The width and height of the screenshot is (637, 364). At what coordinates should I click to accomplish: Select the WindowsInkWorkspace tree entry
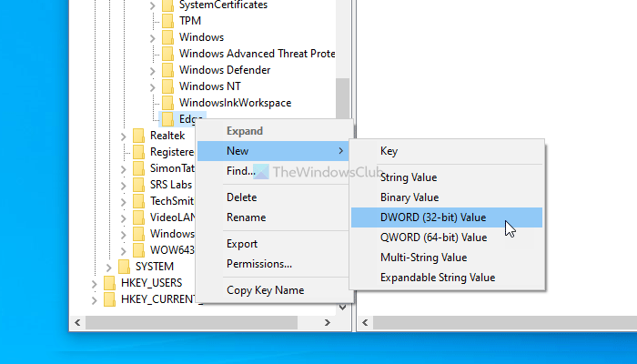(x=235, y=103)
